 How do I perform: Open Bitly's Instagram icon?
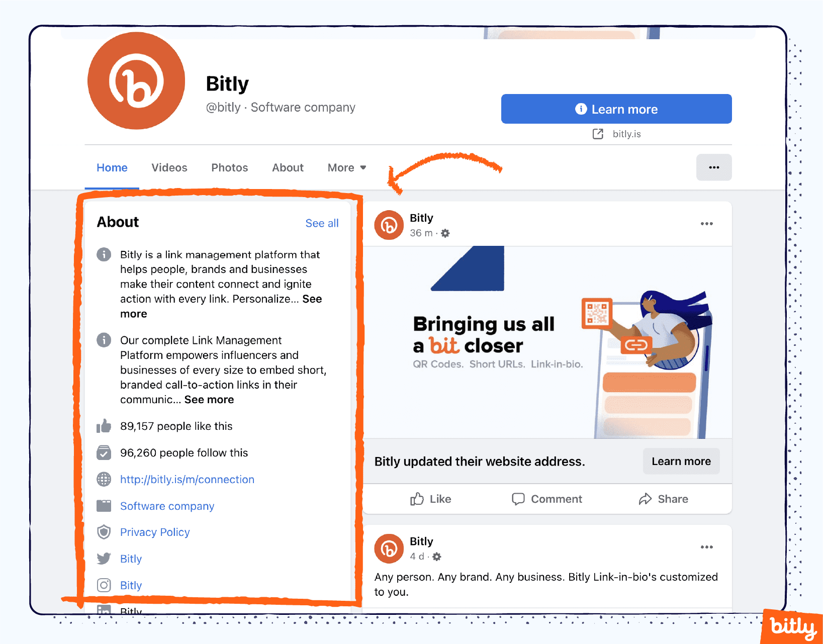tap(104, 585)
